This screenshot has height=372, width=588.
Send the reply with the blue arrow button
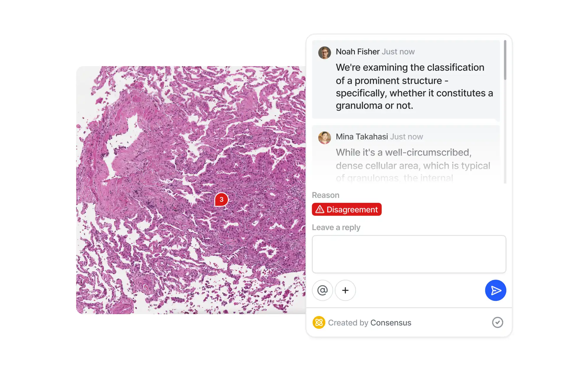(496, 290)
